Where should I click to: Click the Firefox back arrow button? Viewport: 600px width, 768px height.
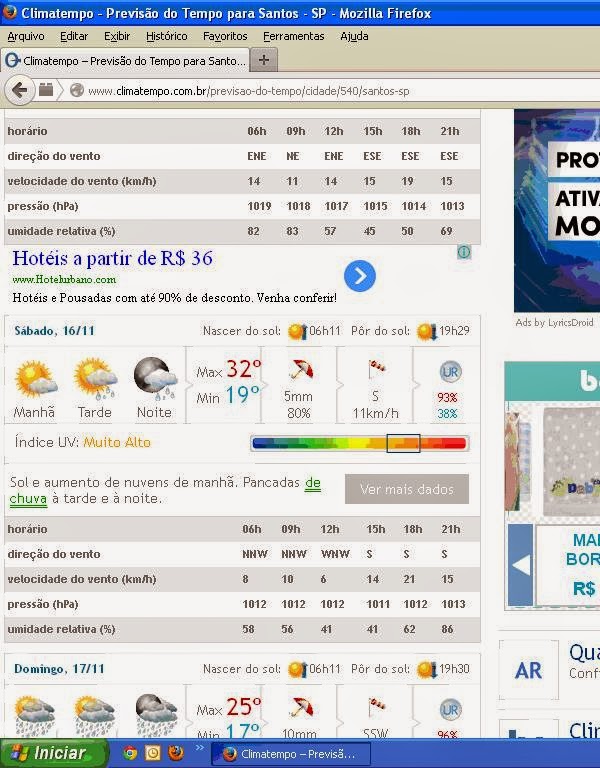click(x=20, y=90)
